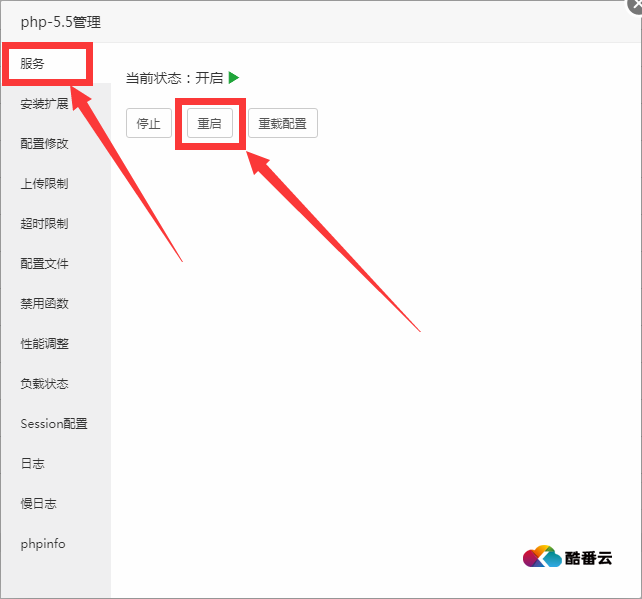Switch to the 性能调整 tab
The height and width of the screenshot is (599, 642).
[x=45, y=344]
